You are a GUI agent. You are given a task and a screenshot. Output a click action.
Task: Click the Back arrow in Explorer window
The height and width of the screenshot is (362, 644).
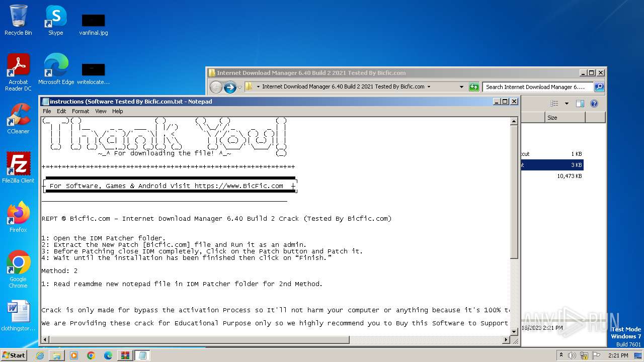[216, 87]
